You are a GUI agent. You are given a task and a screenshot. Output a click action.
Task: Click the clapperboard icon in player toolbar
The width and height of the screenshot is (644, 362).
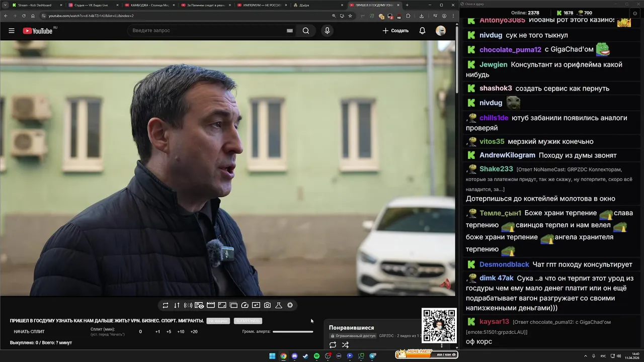[x=211, y=305]
